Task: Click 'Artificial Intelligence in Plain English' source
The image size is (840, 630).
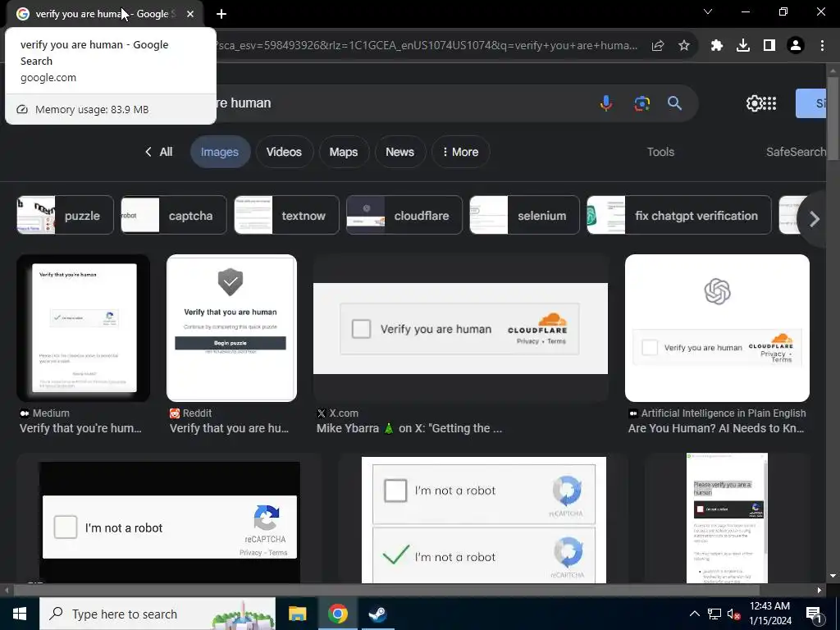Action: 724,413
